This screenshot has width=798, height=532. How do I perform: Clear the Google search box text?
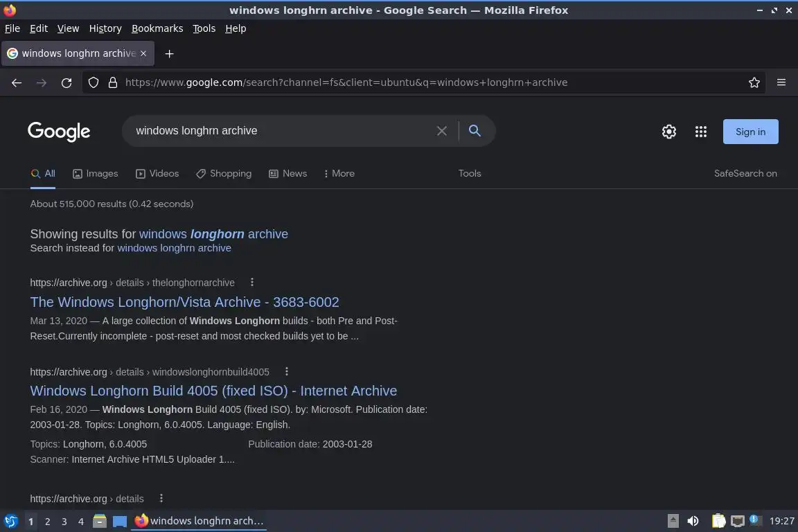click(x=442, y=131)
